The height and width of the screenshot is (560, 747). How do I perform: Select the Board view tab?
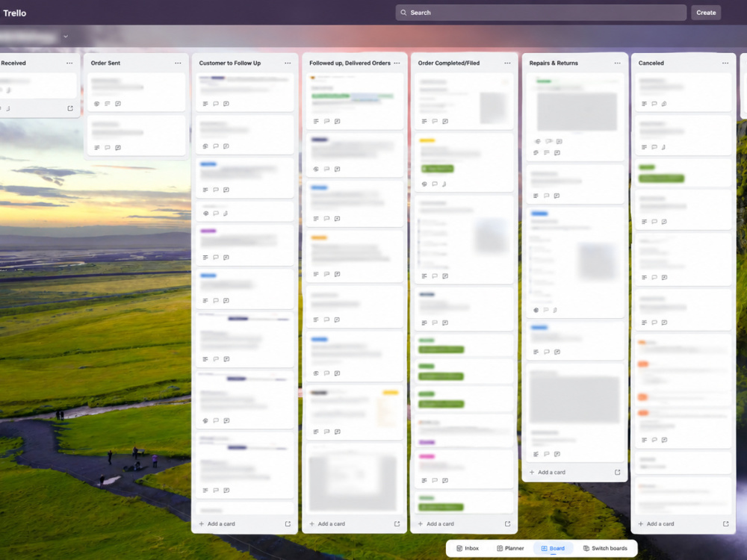pyautogui.click(x=553, y=549)
